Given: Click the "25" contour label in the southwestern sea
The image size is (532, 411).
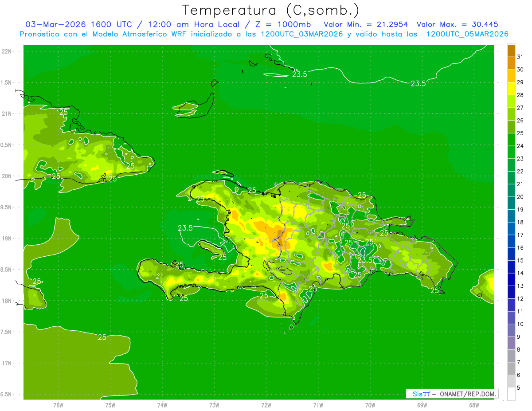Looking at the screenshot, I should pos(102,337).
